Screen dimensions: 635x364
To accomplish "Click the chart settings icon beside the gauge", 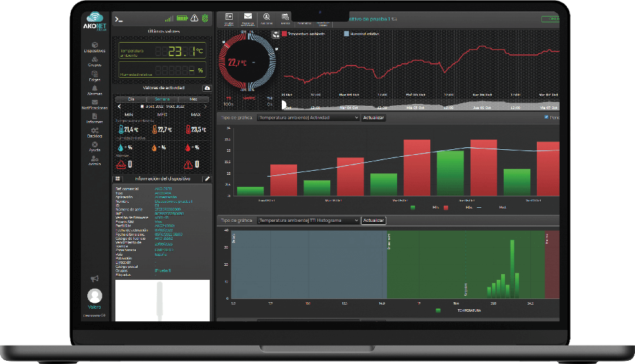I will 276,35.
